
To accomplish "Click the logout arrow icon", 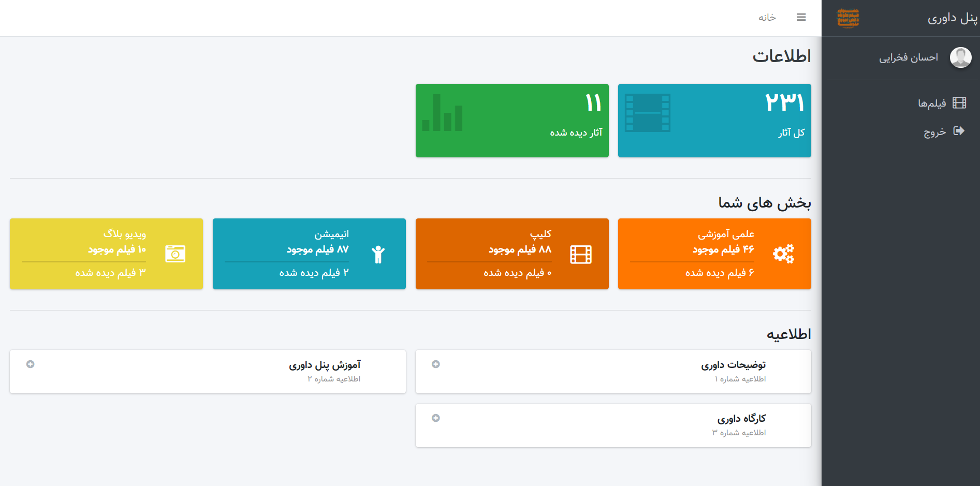I will [x=959, y=131].
